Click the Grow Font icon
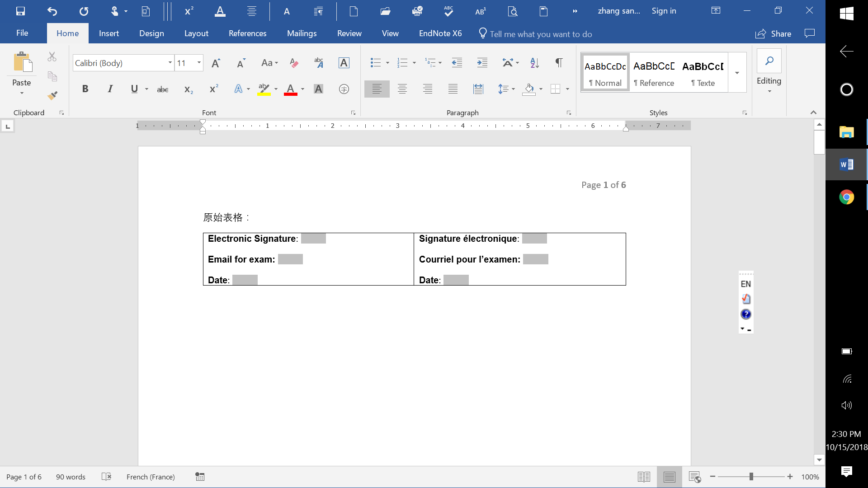The height and width of the screenshot is (488, 868). point(216,63)
